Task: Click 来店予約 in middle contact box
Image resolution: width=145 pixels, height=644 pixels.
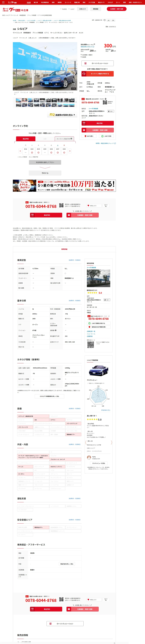Action: click(46, 215)
